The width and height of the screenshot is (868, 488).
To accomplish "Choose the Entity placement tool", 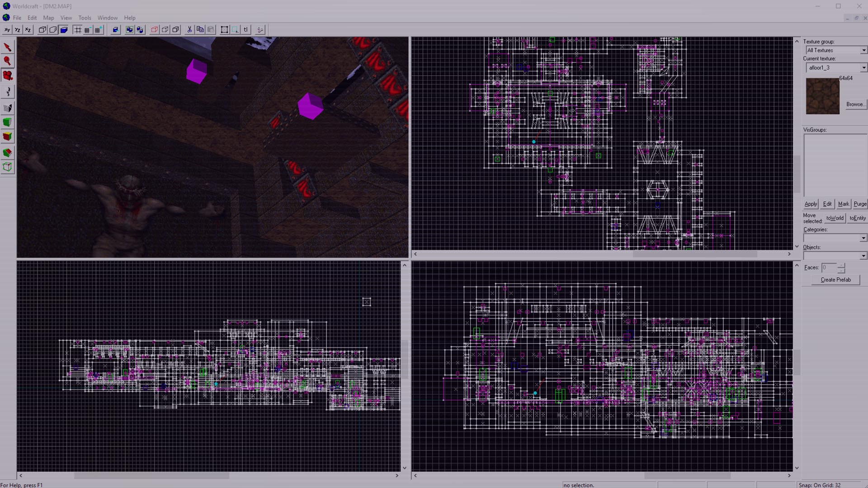I will click(x=8, y=92).
